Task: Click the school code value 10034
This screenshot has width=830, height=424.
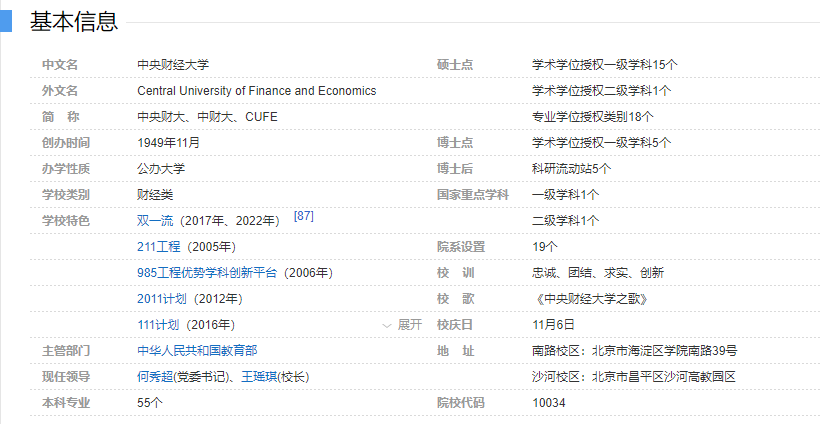Action: pyautogui.click(x=549, y=403)
